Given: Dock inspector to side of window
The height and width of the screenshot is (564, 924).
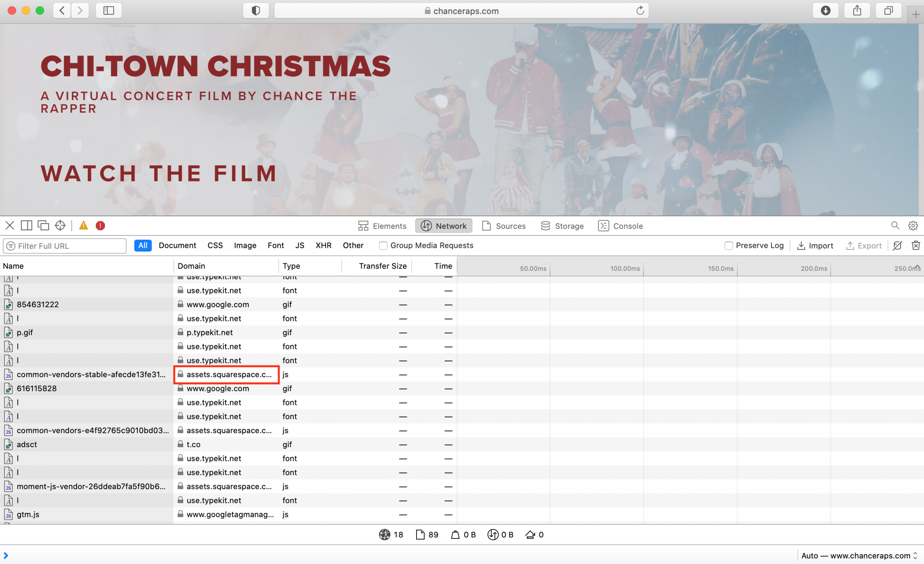Looking at the screenshot, I should (26, 226).
